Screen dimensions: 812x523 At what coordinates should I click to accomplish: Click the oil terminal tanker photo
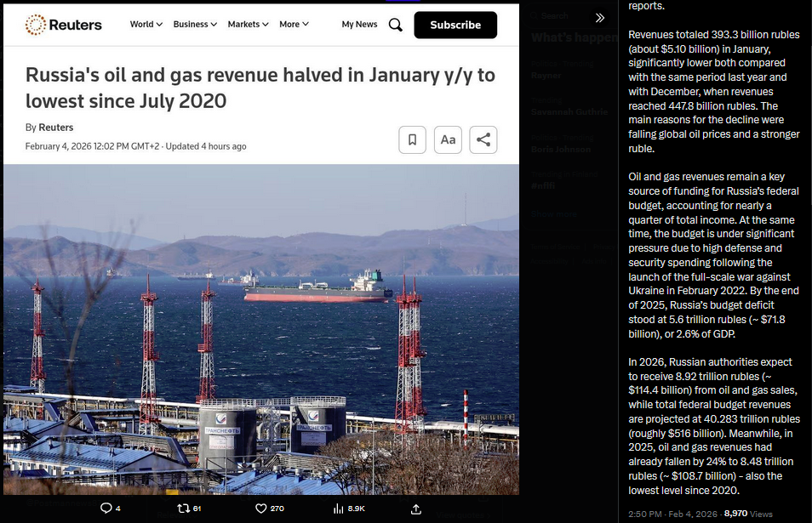pos(261,329)
